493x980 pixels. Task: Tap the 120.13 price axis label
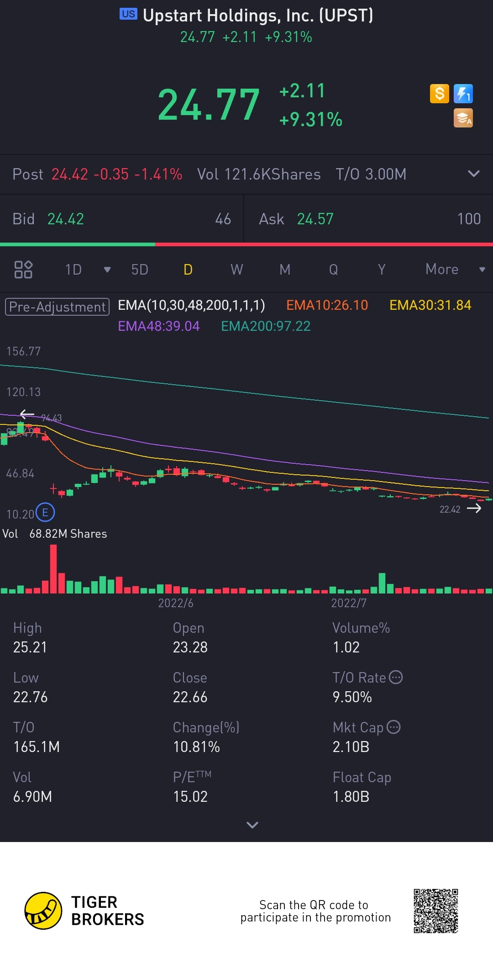24,392
